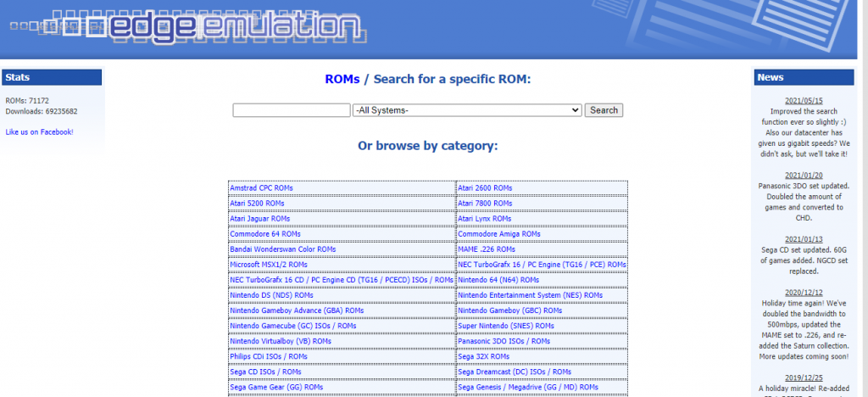Open Atari 5200 ROMs category
This screenshot has height=397, width=868.
point(257,204)
